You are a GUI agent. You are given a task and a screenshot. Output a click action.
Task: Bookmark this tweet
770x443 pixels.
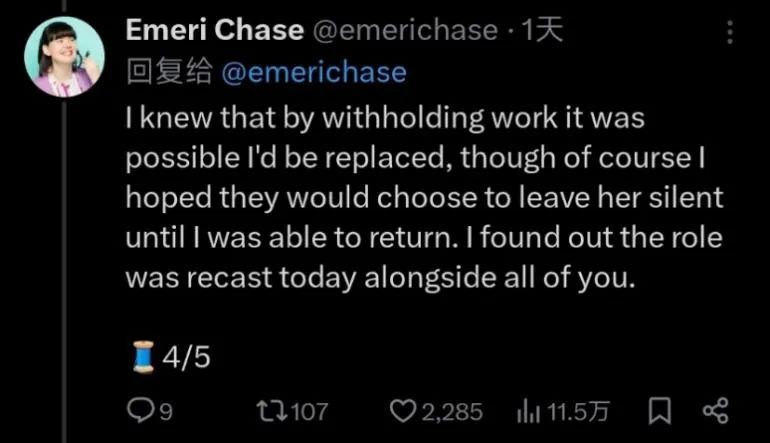[659, 408]
